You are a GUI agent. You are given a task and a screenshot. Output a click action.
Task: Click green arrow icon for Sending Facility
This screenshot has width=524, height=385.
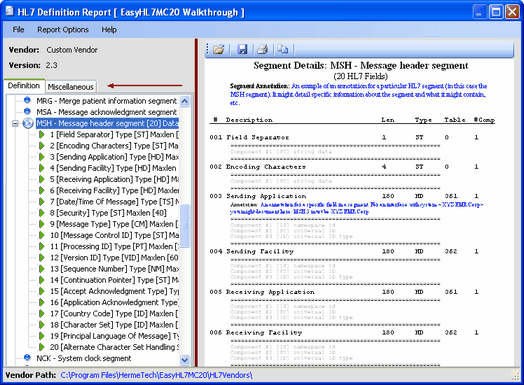42,168
